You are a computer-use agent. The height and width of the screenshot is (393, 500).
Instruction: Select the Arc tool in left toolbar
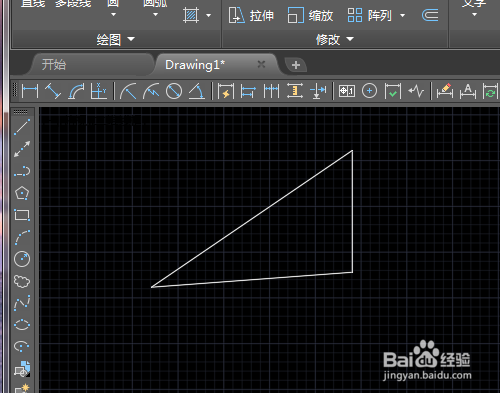point(22,237)
